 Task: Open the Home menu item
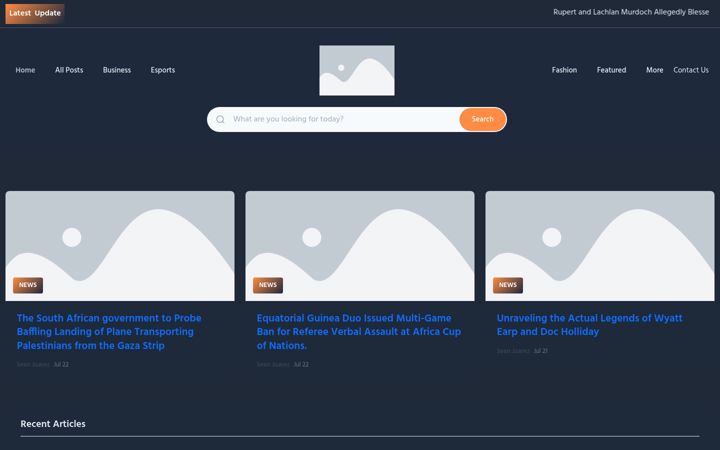[25, 70]
